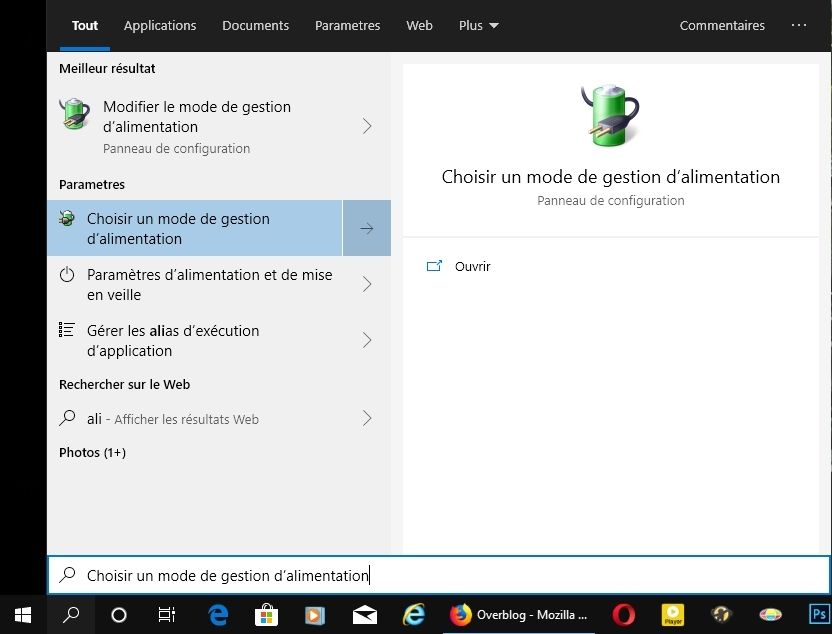Launch Opera browser from the taskbar

(623, 615)
